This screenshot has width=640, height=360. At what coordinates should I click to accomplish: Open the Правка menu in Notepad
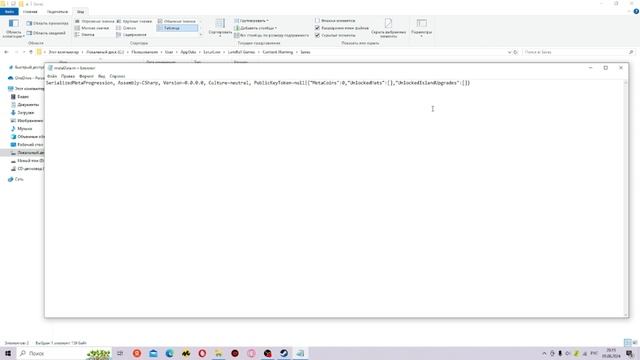pos(68,76)
